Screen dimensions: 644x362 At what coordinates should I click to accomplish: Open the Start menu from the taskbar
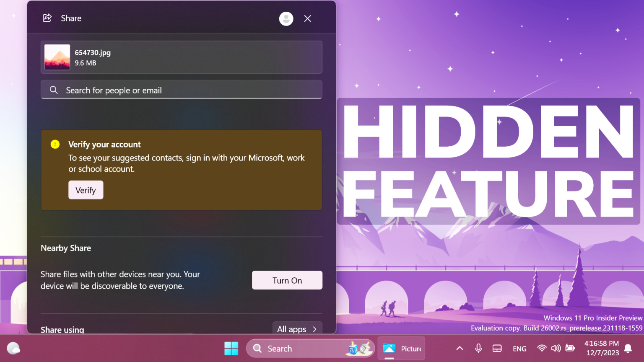click(x=231, y=348)
